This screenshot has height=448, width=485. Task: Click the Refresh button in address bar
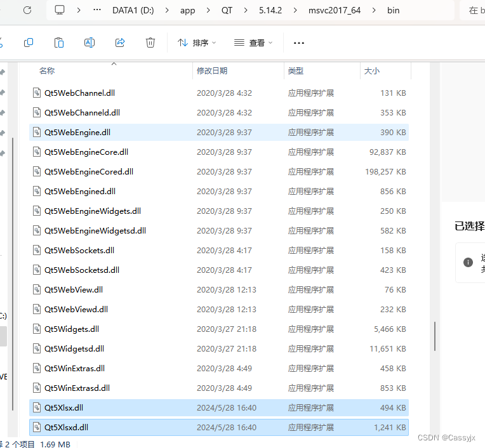pyautogui.click(x=27, y=10)
